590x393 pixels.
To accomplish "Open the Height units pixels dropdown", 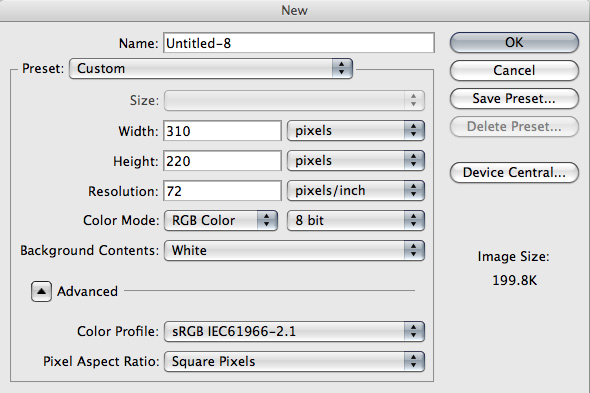I will coord(356,161).
